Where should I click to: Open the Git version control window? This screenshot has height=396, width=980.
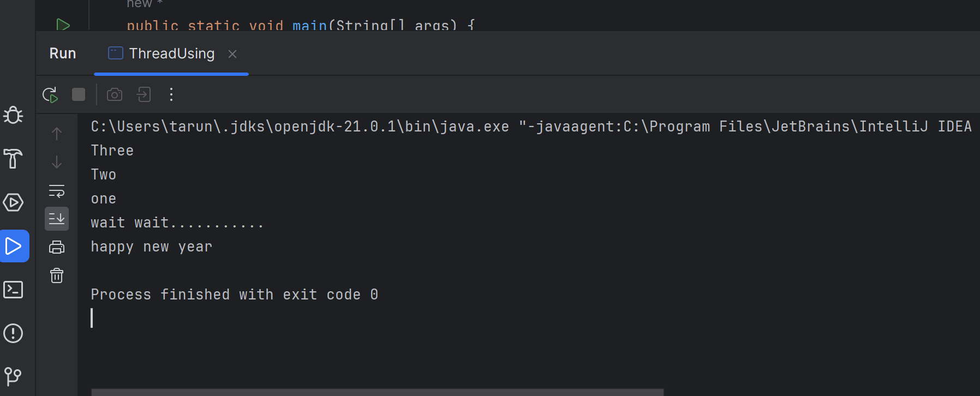click(x=13, y=376)
